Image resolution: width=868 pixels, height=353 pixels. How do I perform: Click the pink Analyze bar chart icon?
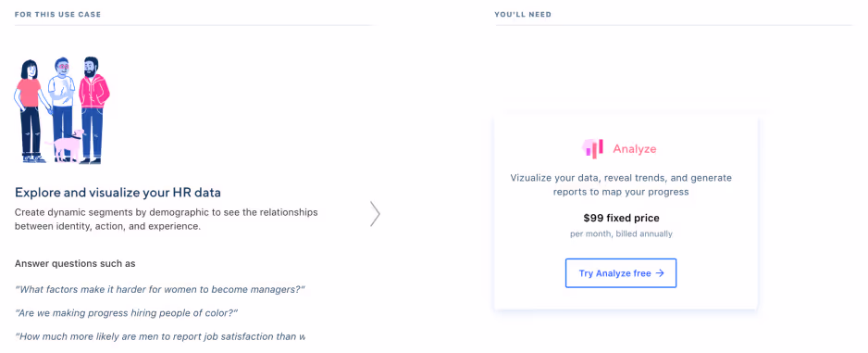[593, 148]
